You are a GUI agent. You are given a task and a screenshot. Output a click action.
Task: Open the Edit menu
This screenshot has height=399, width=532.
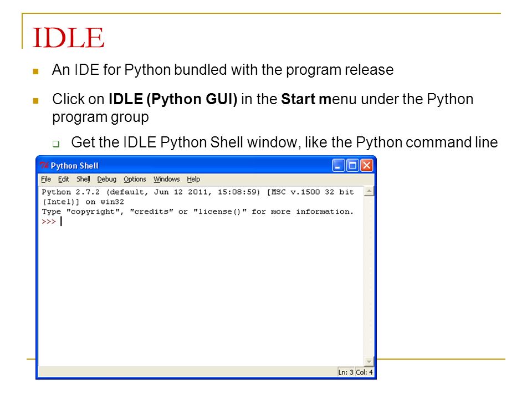click(x=63, y=179)
